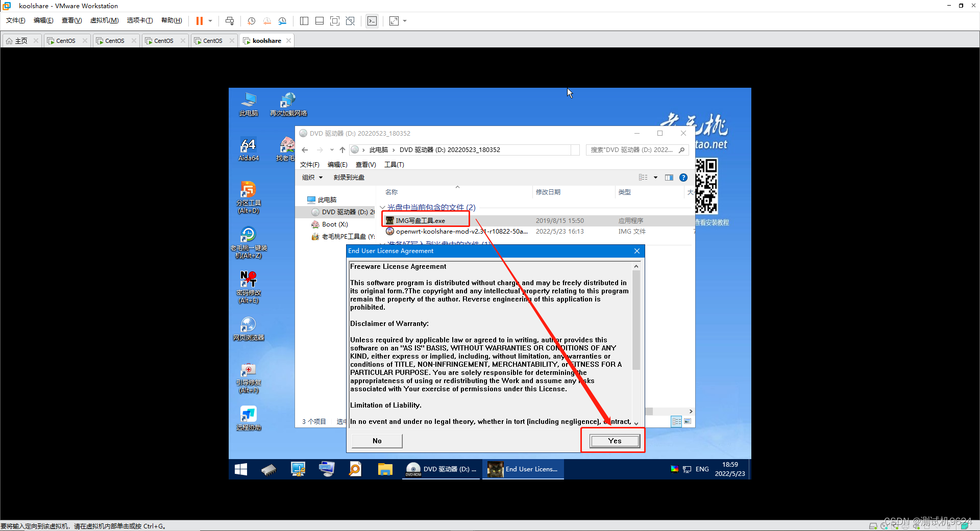The width and height of the screenshot is (980, 531).
Task: Close the End User License Agreement dialog
Action: [x=636, y=251]
